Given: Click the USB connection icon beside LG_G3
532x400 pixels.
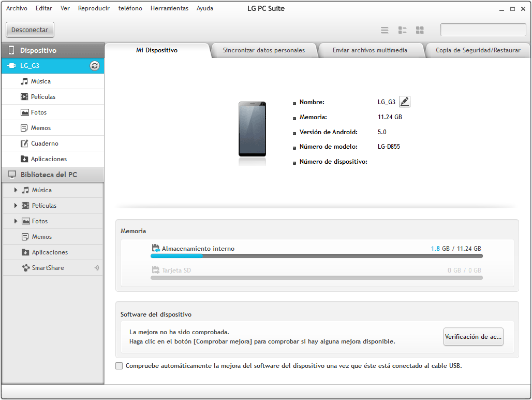Looking at the screenshot, I should pyautogui.click(x=11, y=66).
